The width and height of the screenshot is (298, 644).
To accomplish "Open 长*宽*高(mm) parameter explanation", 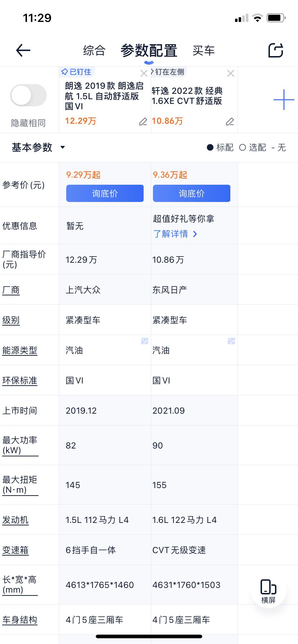I will (x=20, y=585).
